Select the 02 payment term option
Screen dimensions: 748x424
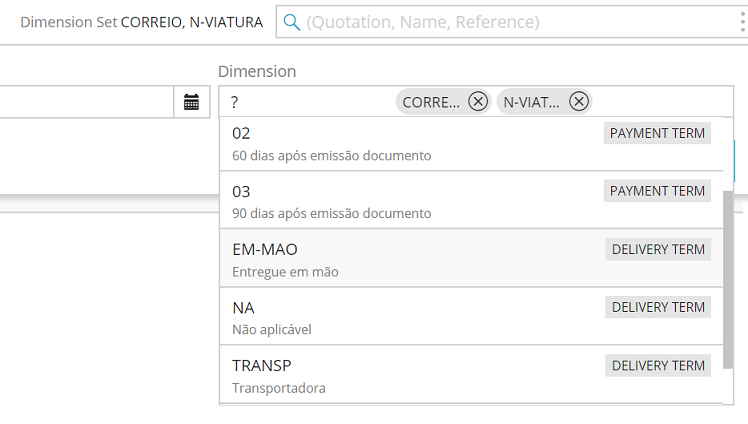471,144
